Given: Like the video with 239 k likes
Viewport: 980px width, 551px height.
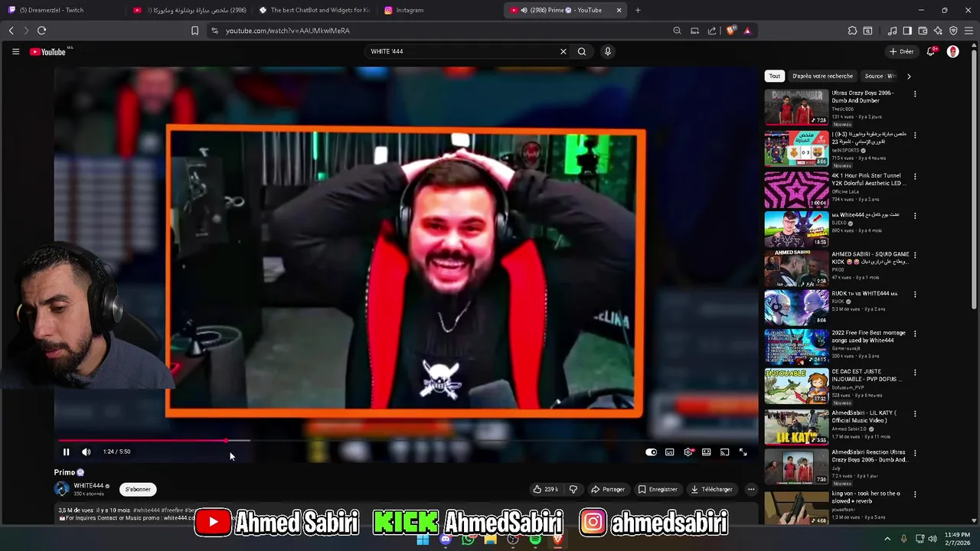Looking at the screenshot, I should (x=546, y=489).
